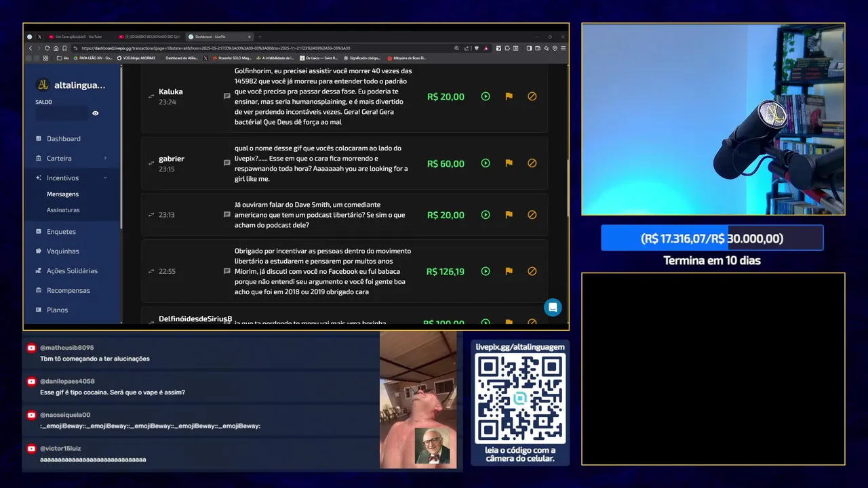Open Powerful SOLO Mag bookmark
Viewport: 868px width, 488px height.
232,58
